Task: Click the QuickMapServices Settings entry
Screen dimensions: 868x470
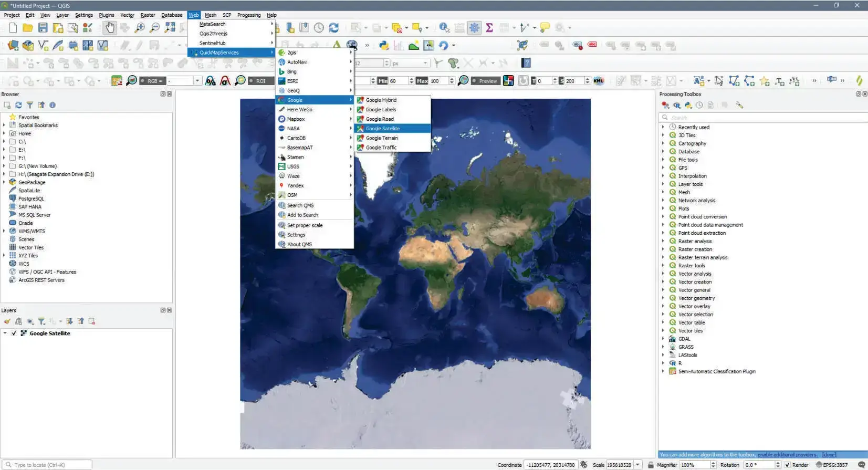Action: coord(315,235)
